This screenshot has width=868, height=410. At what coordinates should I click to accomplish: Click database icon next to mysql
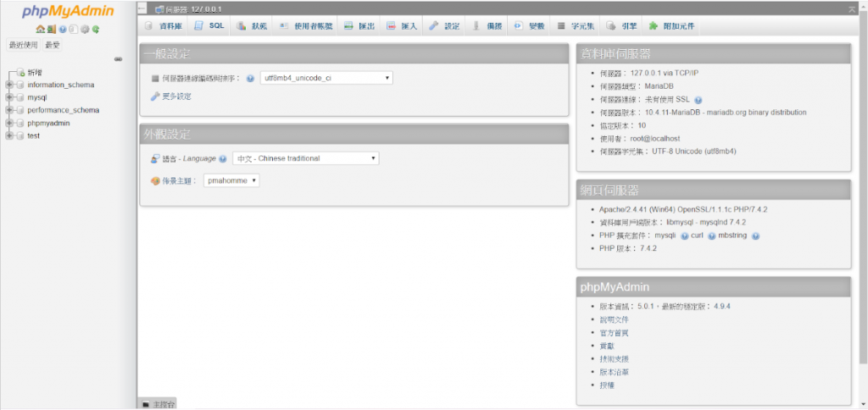20,97
